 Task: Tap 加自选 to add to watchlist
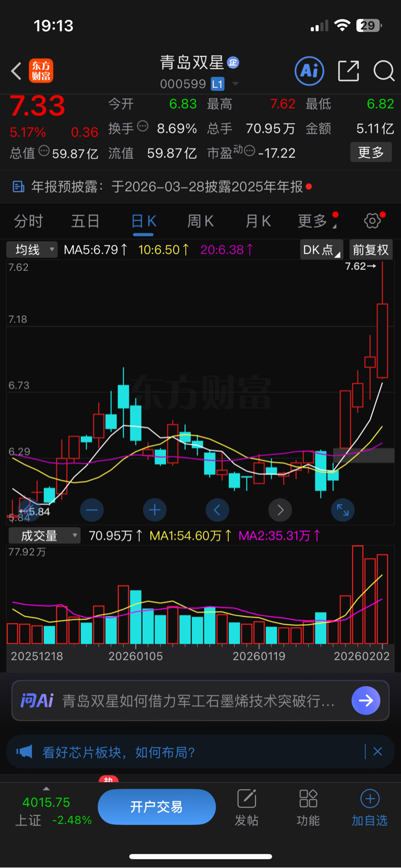[370, 807]
